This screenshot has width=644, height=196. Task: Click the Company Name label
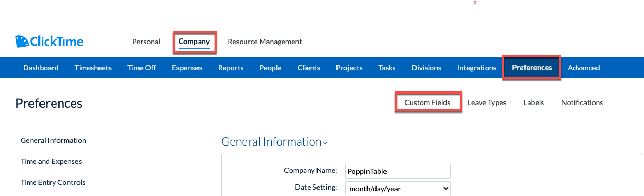pyautogui.click(x=311, y=170)
